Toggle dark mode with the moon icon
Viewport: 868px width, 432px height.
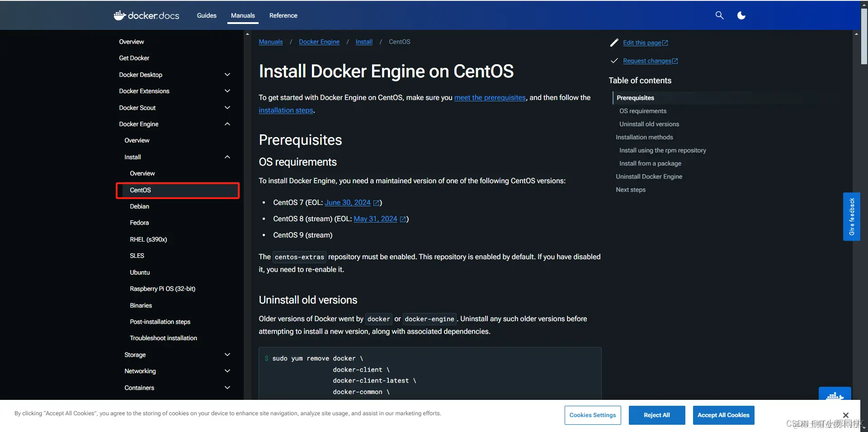pos(741,15)
